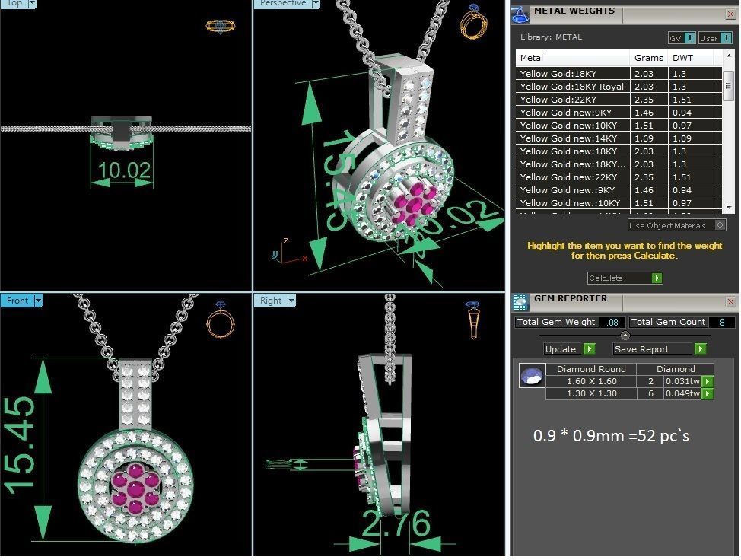Click the 10.02 dimension in Top viewport
Screen dimensions: 741x560
tap(124, 170)
